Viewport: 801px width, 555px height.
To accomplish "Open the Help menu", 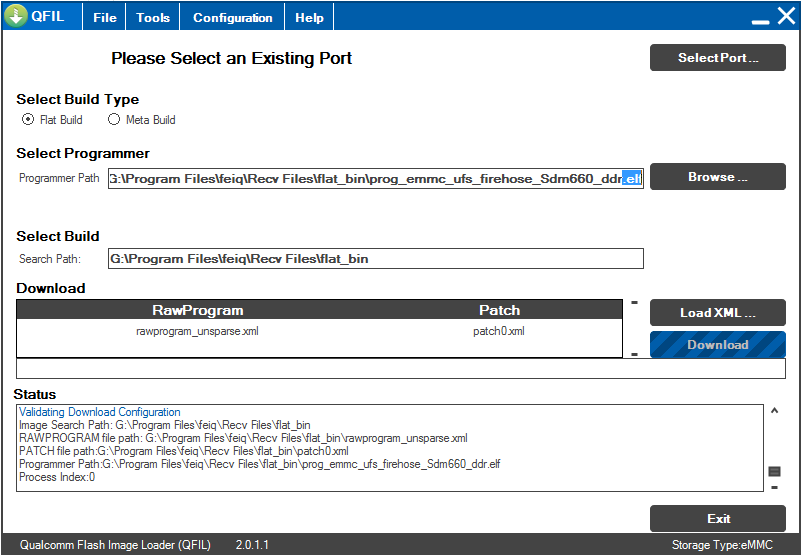I will point(309,17).
